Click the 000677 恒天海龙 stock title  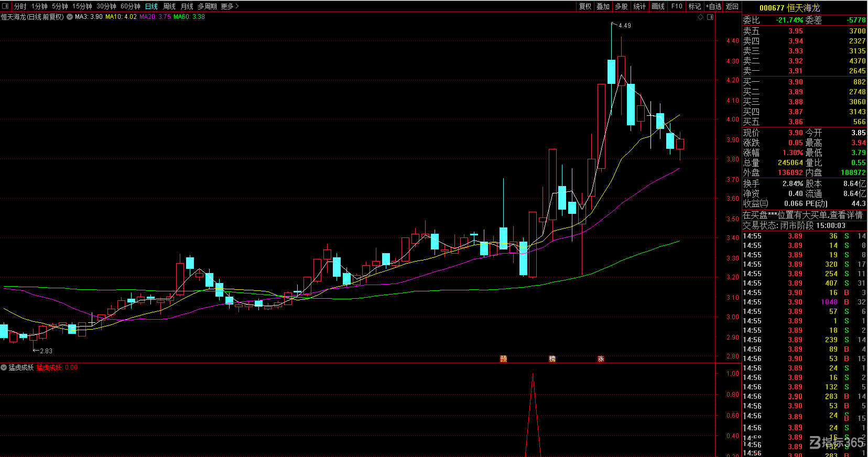[x=789, y=8]
